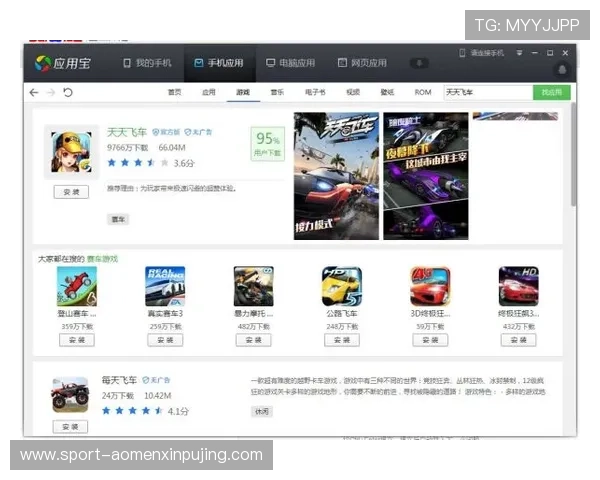Click the 公路飞车 game icon
The image size is (600, 480).
click(x=341, y=286)
